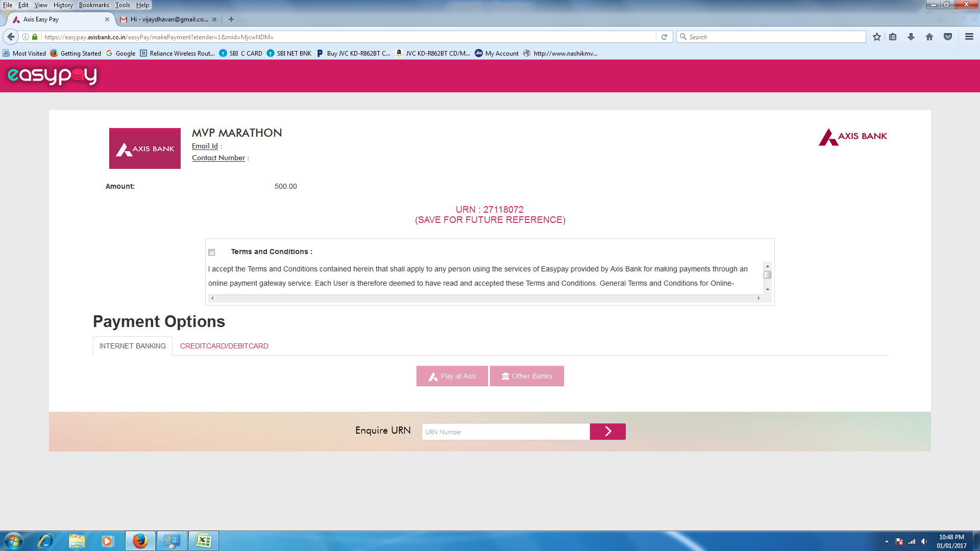This screenshot has height=551, width=980.
Task: Submit URN enquiry arrow button
Action: (x=607, y=432)
